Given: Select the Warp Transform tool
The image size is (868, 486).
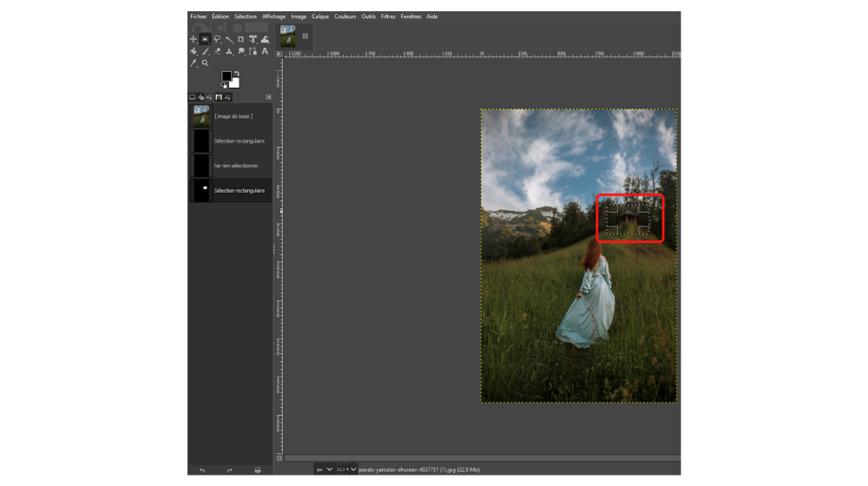Looking at the screenshot, I should [265, 39].
